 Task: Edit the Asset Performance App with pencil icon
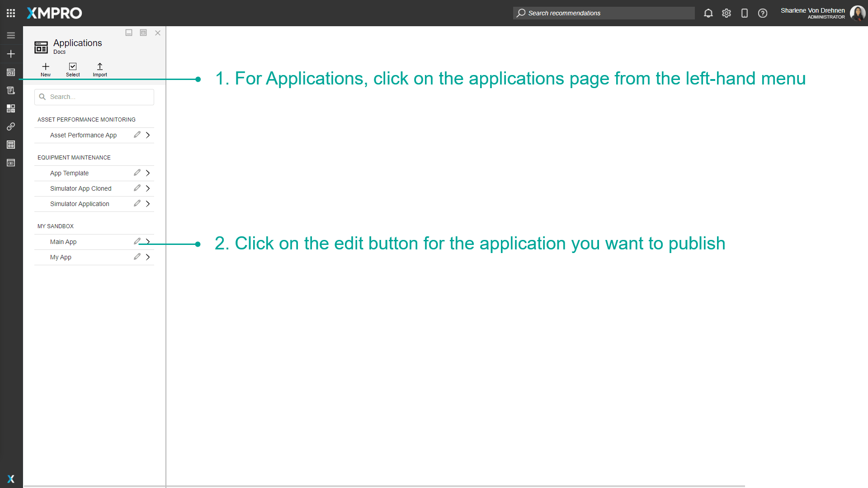click(137, 135)
